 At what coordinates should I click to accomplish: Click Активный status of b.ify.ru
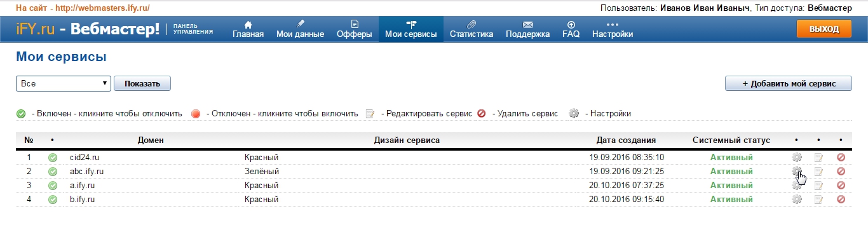coord(731,199)
